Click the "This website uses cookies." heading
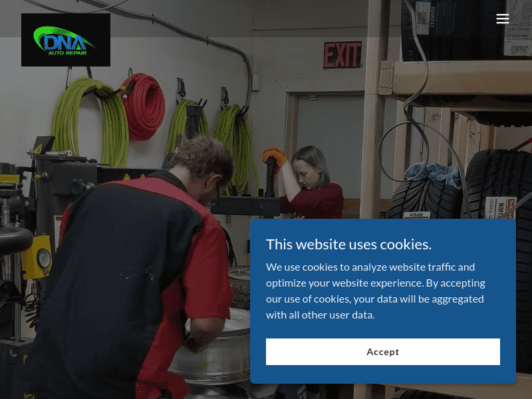This screenshot has width=532, height=399. tap(348, 244)
